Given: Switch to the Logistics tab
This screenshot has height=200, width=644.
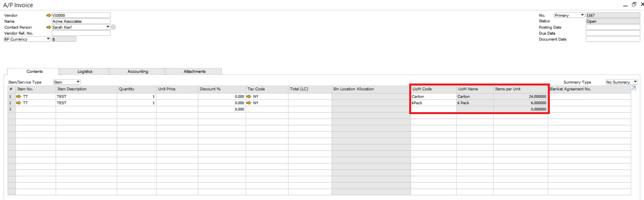Looking at the screenshot, I should pyautogui.click(x=85, y=72).
